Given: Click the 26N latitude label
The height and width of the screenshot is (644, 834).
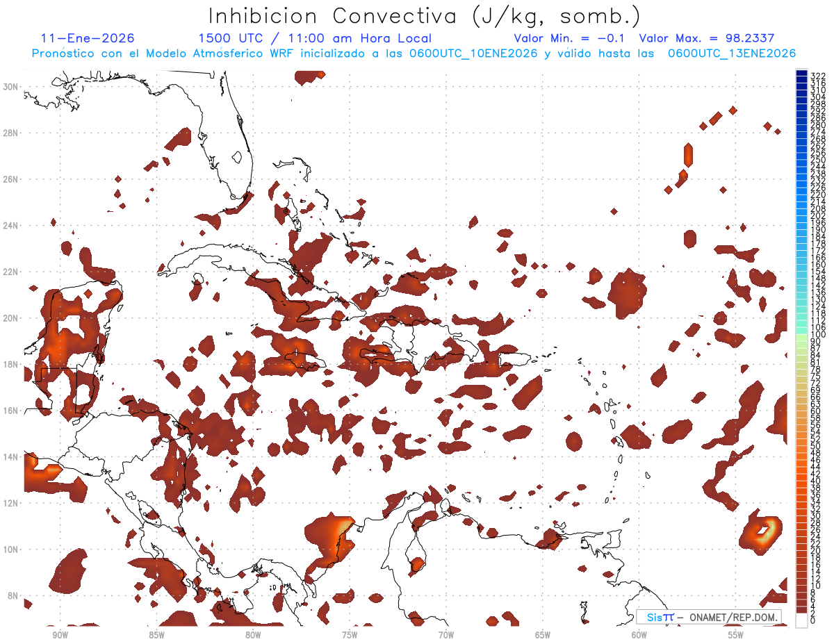Looking at the screenshot, I should (x=12, y=179).
